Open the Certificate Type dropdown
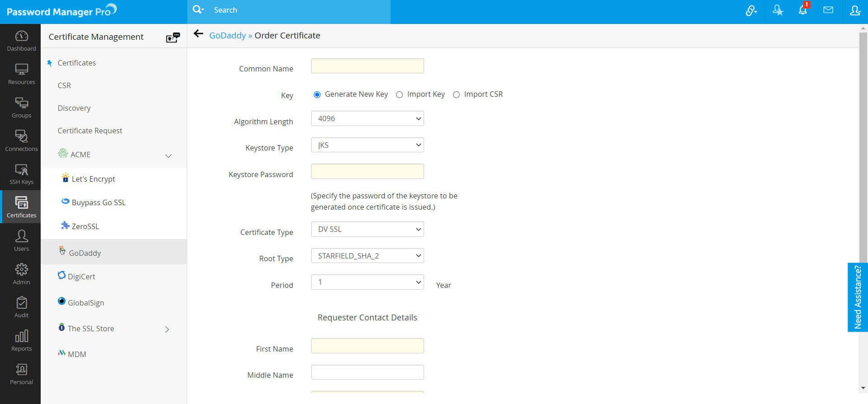The width and height of the screenshot is (868, 404). (367, 229)
